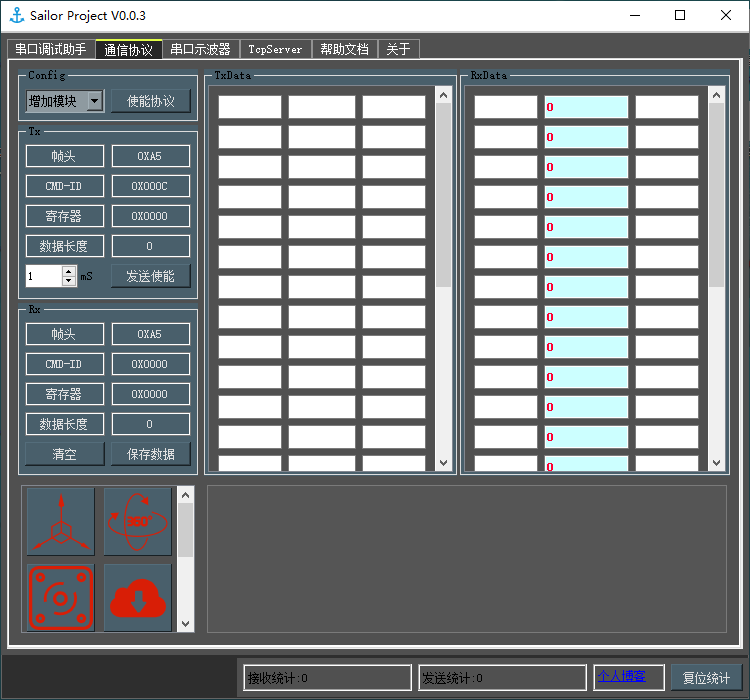
Task: Click the 发送统计:0 status field
Action: [502, 678]
